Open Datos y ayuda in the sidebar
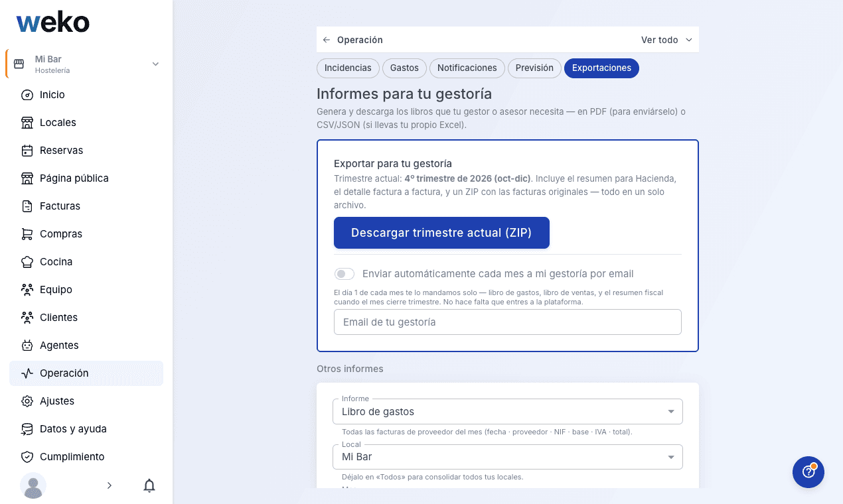 (x=86, y=429)
